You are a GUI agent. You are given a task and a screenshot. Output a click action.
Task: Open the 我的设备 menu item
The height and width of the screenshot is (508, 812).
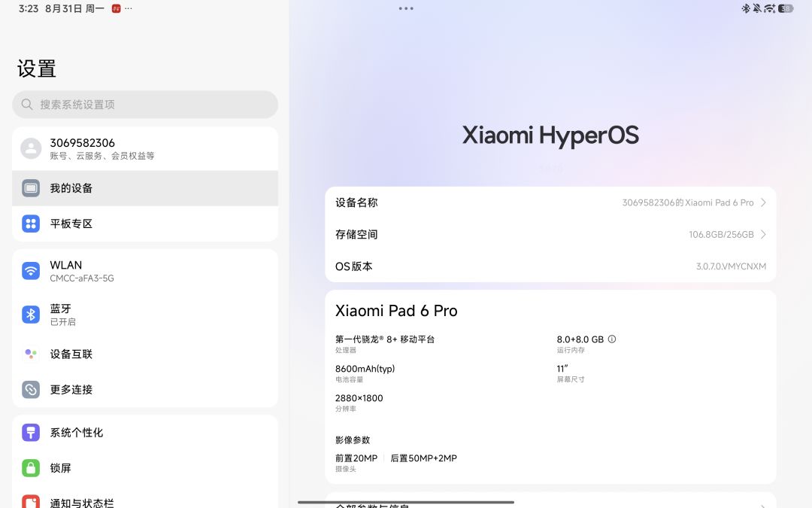point(145,188)
